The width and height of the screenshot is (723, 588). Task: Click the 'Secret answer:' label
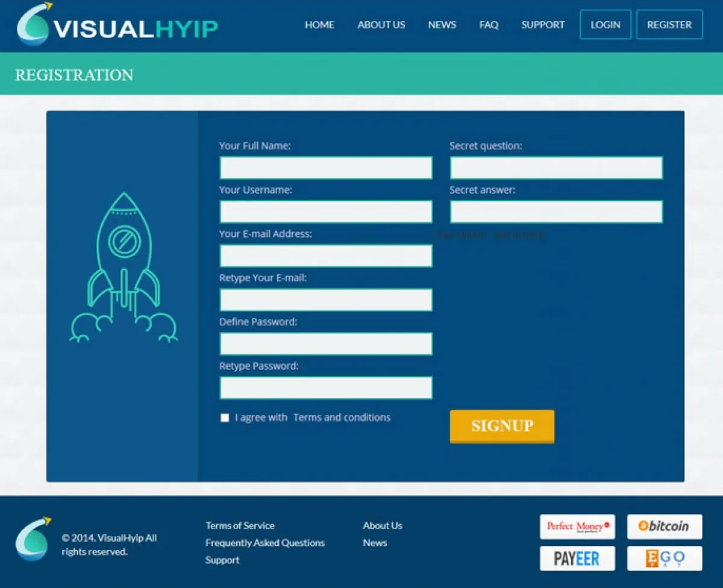[483, 190]
